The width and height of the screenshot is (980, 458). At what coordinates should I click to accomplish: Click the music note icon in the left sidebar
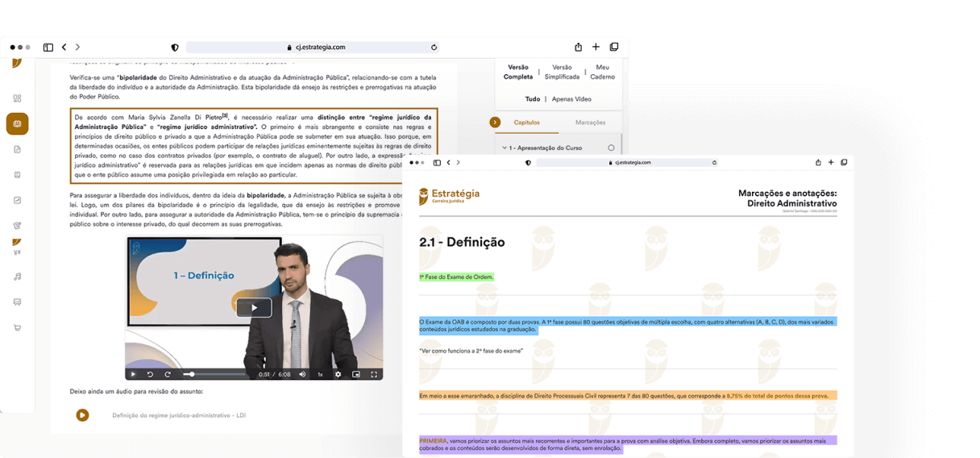click(x=17, y=277)
